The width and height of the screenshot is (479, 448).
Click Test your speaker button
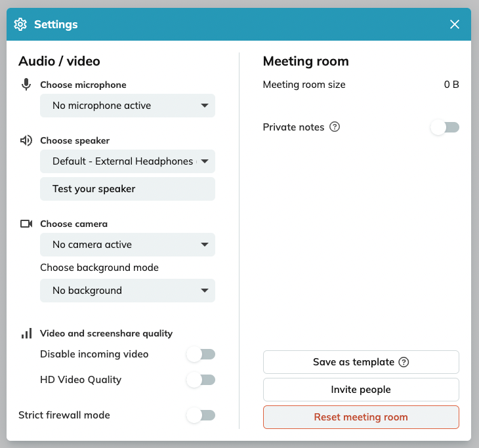128,189
